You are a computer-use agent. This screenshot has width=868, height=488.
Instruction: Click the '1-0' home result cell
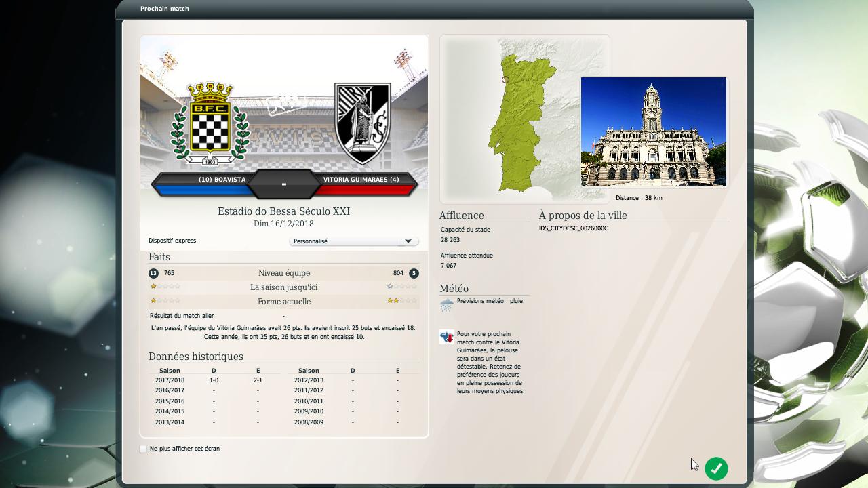[214, 380]
